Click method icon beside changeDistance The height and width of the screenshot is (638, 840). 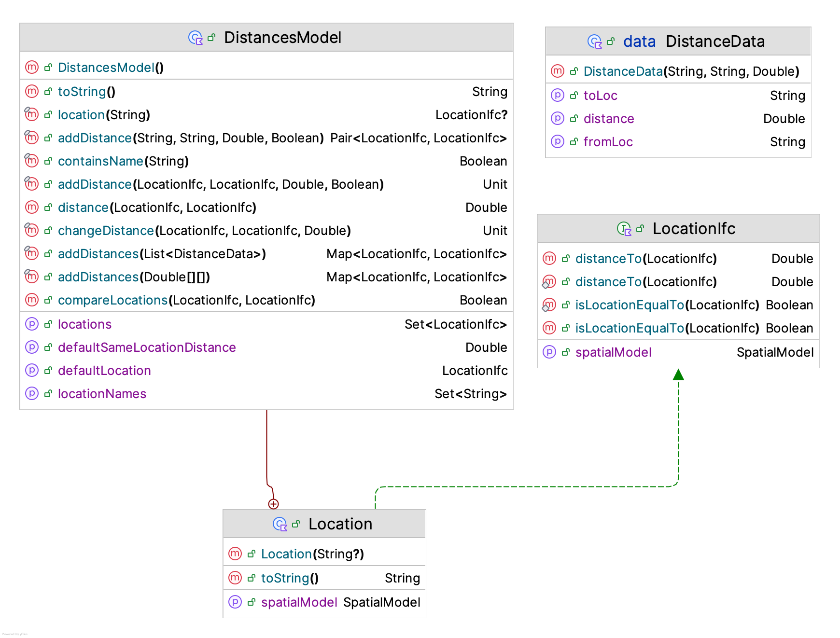pos(32,230)
